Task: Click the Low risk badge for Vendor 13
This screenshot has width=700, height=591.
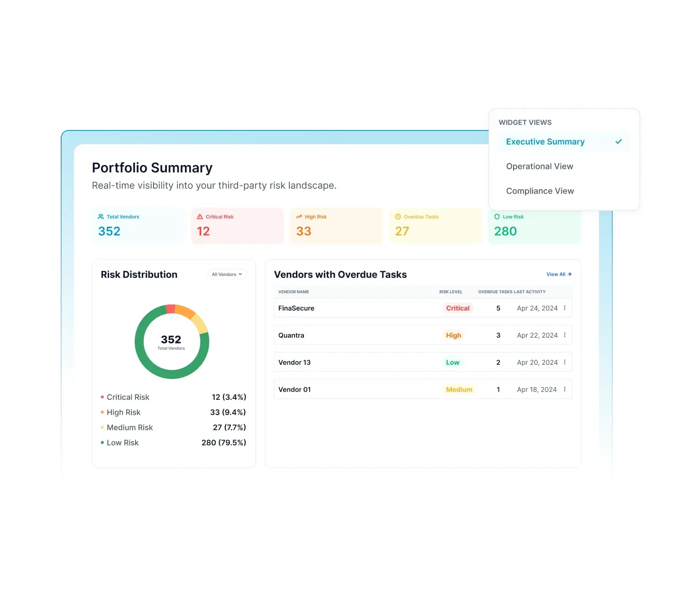Action: [452, 362]
